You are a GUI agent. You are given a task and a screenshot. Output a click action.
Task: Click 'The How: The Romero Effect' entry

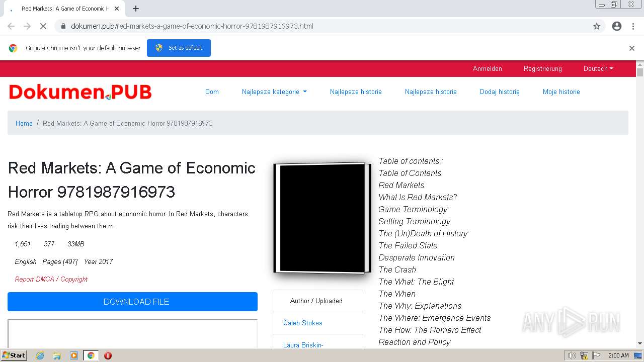pyautogui.click(x=430, y=330)
